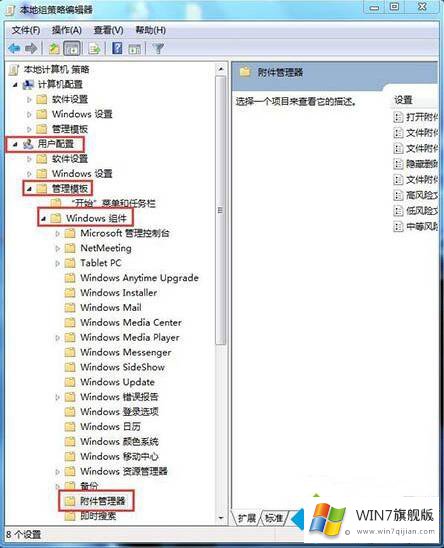The height and width of the screenshot is (548, 444).
Task: Click the Export list toolbar icon
Action: click(95, 48)
